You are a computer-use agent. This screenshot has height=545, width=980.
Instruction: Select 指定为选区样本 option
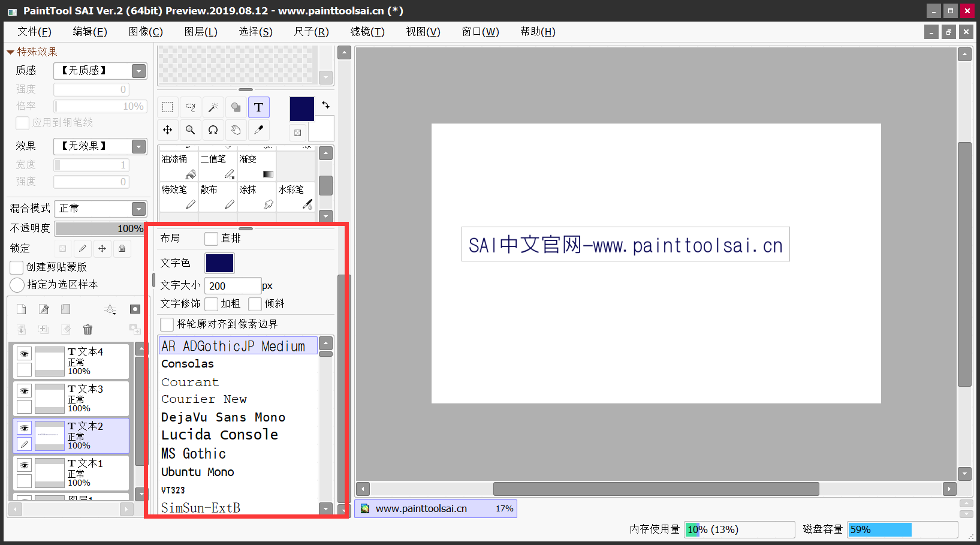click(x=17, y=285)
